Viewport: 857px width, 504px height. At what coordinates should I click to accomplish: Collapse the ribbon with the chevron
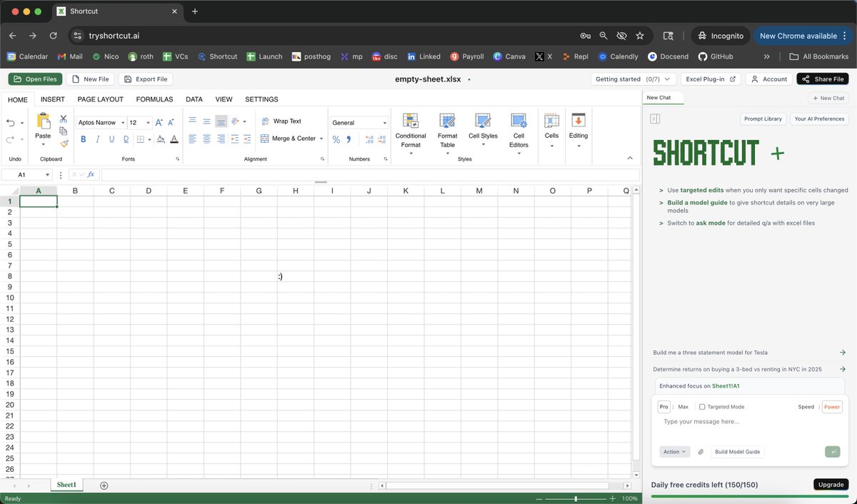[630, 158]
